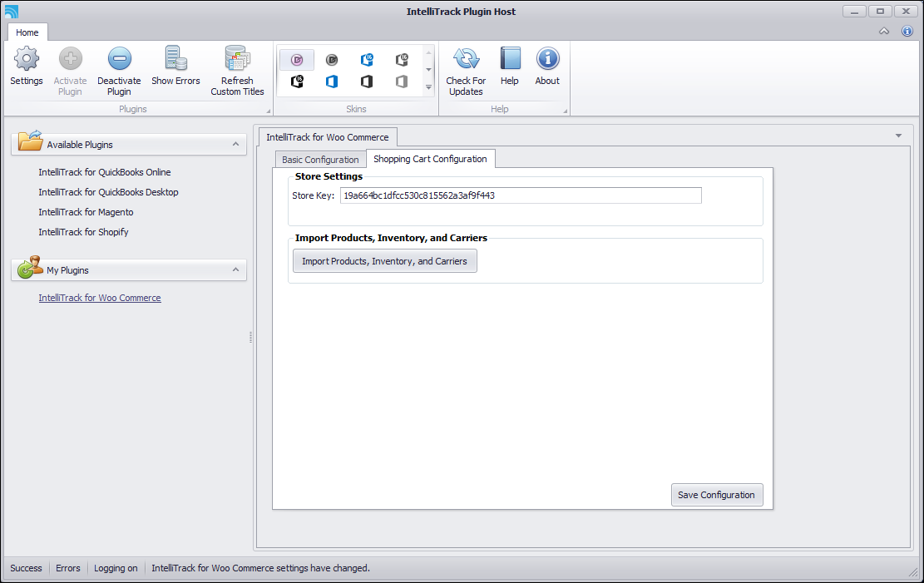Image resolution: width=924 pixels, height=583 pixels.
Task: Click the IntelliTrack logo in the title bar
Action: click(11, 11)
